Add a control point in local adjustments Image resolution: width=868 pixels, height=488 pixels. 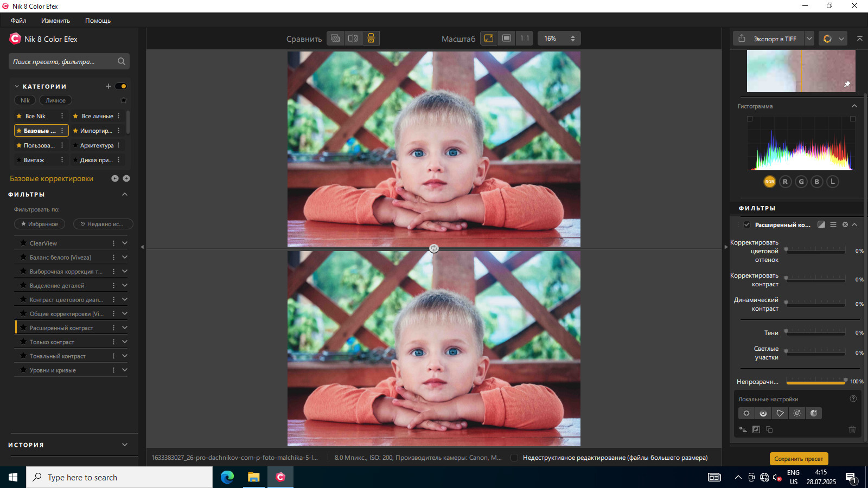[x=746, y=413]
